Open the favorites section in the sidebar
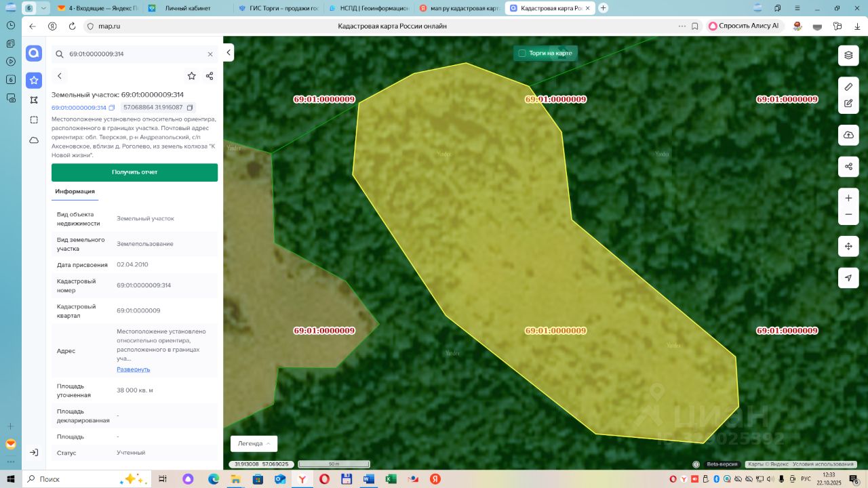Viewport: 868px width, 488px height. point(34,80)
